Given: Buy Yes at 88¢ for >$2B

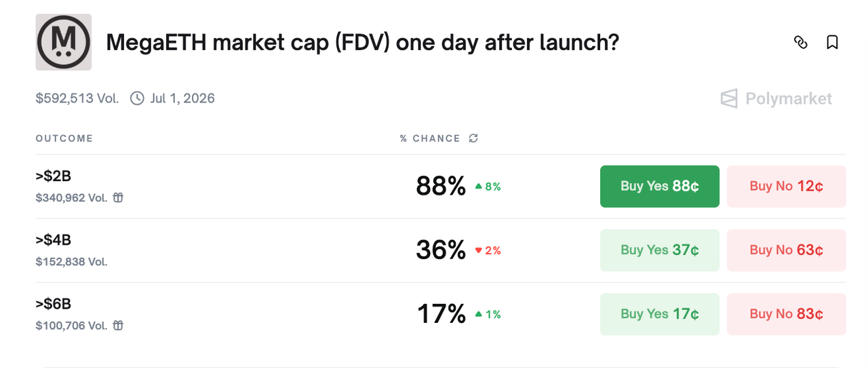Looking at the screenshot, I should click(659, 187).
